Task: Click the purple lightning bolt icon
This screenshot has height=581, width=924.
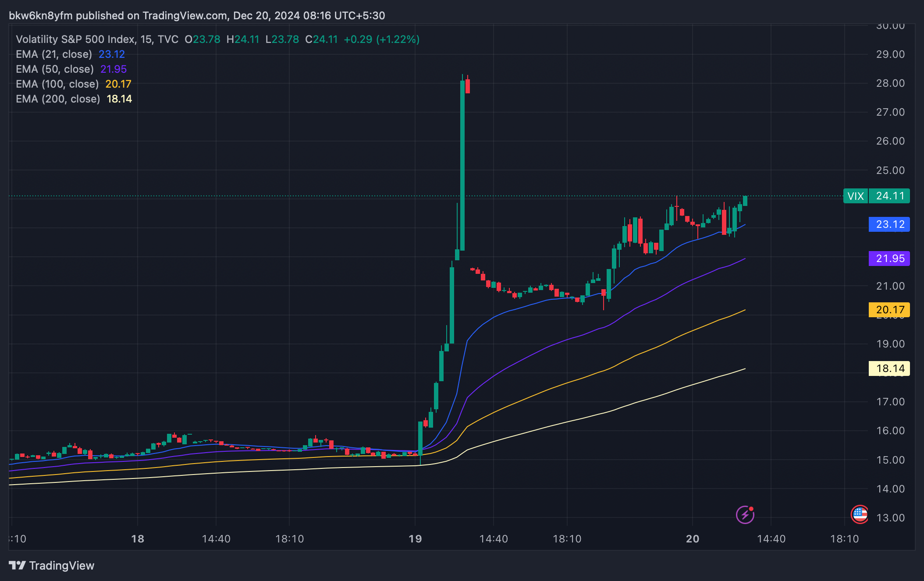Action: tap(745, 514)
